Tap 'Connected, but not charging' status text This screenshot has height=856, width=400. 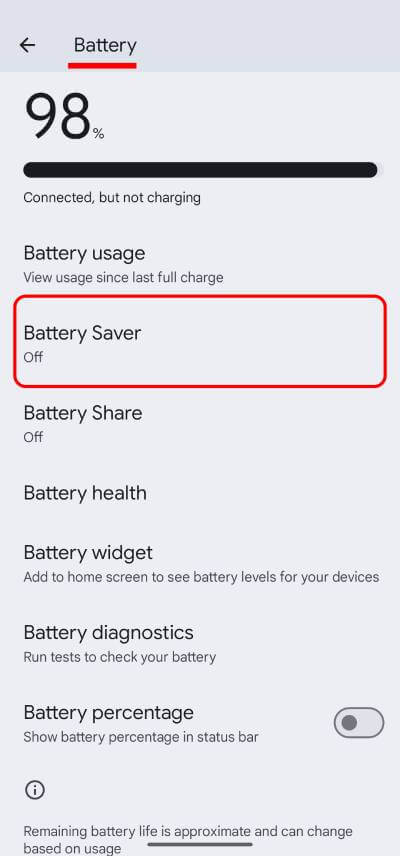point(112,197)
